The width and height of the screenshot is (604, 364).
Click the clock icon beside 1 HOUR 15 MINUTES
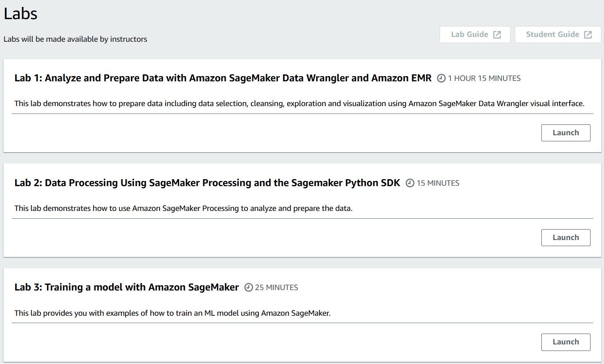441,79
